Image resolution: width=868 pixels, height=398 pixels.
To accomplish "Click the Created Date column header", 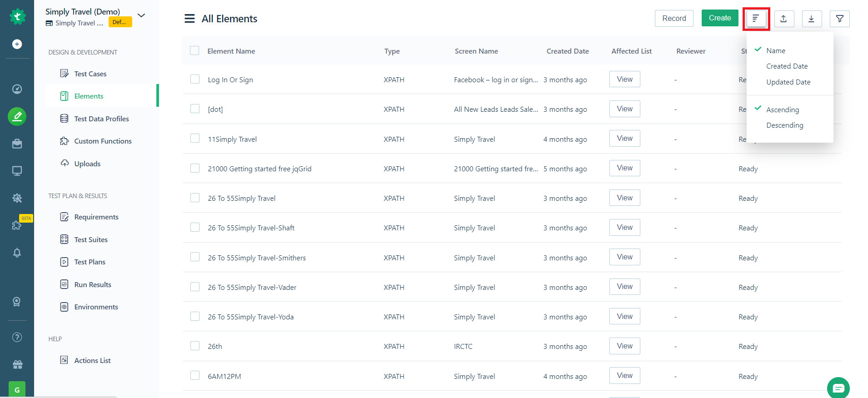I will point(568,51).
